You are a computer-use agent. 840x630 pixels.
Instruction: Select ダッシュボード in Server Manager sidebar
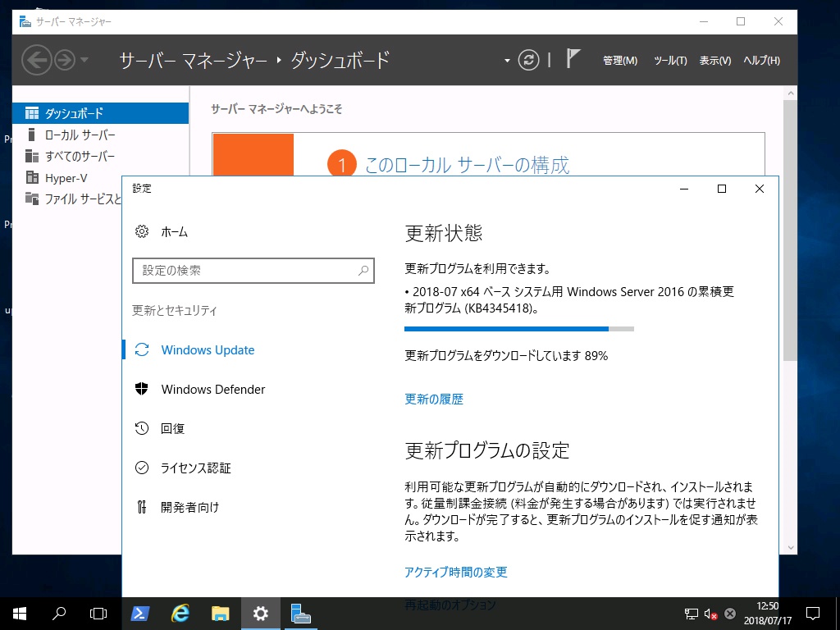(x=100, y=113)
